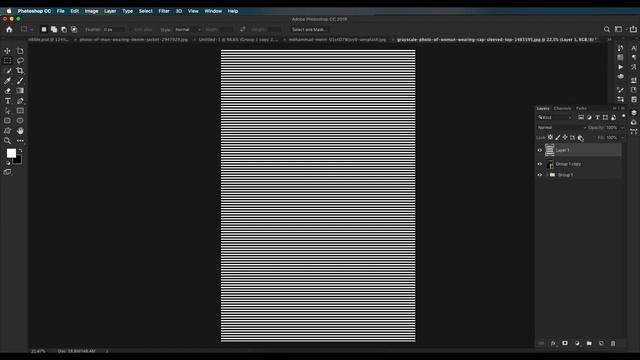Click the background black color swatch
Viewport: 640px width, 360px height.
[18, 160]
